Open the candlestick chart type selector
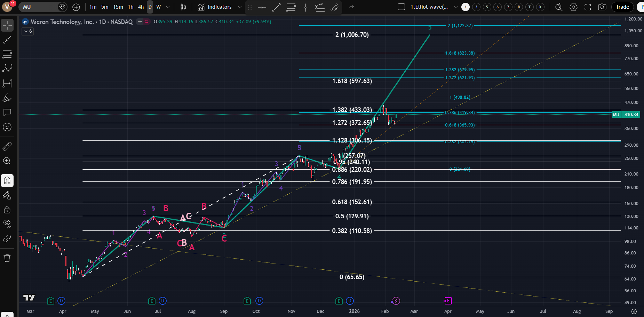The image size is (644, 317). tap(183, 7)
